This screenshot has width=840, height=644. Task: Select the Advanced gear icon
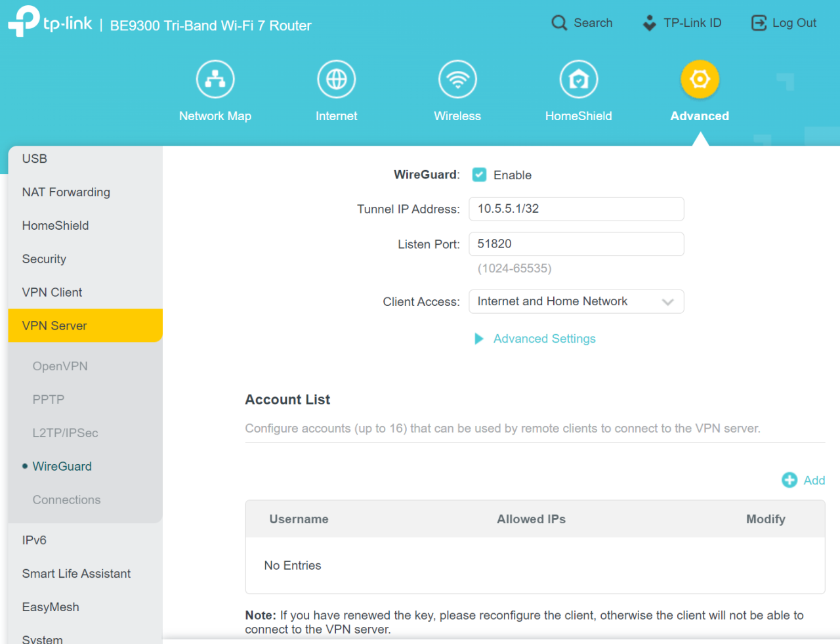tap(700, 79)
